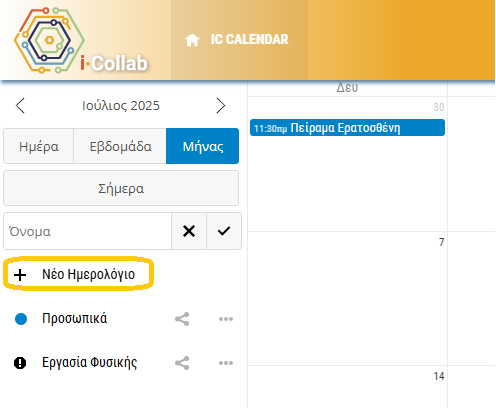
Task: Focus the Όνομα calendar name field
Action: [x=88, y=231]
